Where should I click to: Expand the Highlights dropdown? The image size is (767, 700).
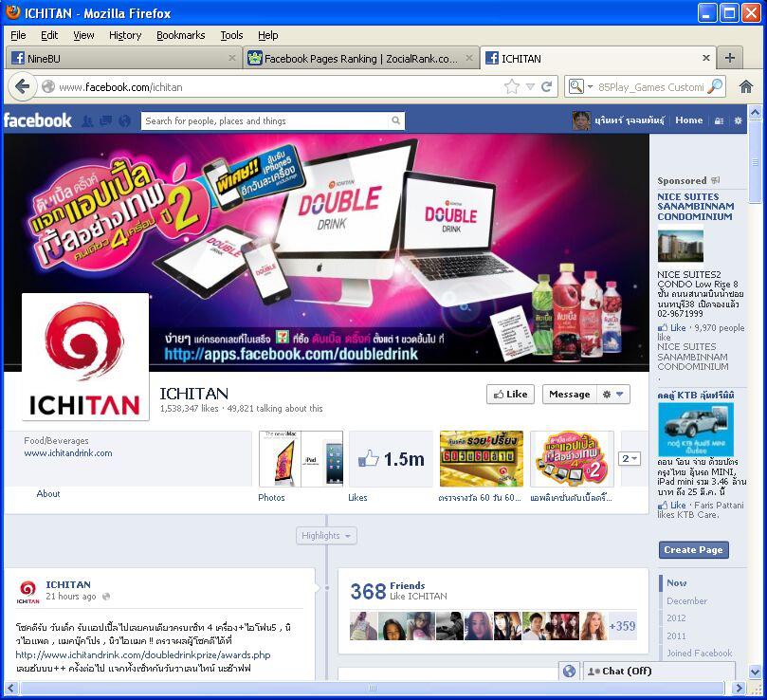pyautogui.click(x=326, y=536)
